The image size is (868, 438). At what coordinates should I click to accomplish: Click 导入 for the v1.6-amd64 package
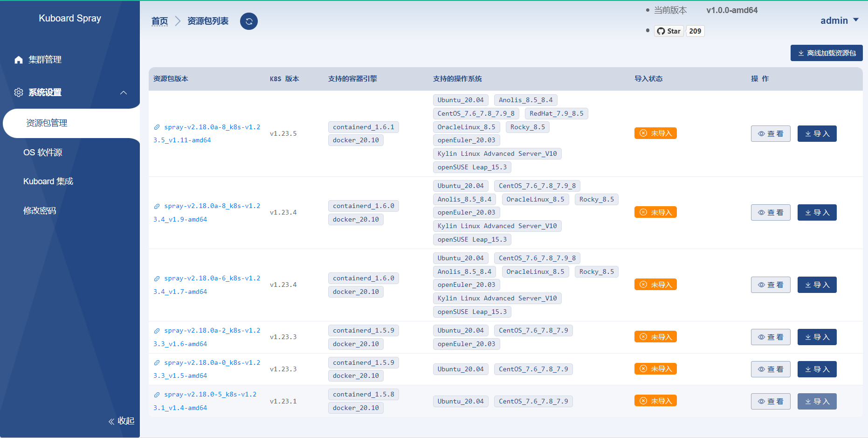817,337
